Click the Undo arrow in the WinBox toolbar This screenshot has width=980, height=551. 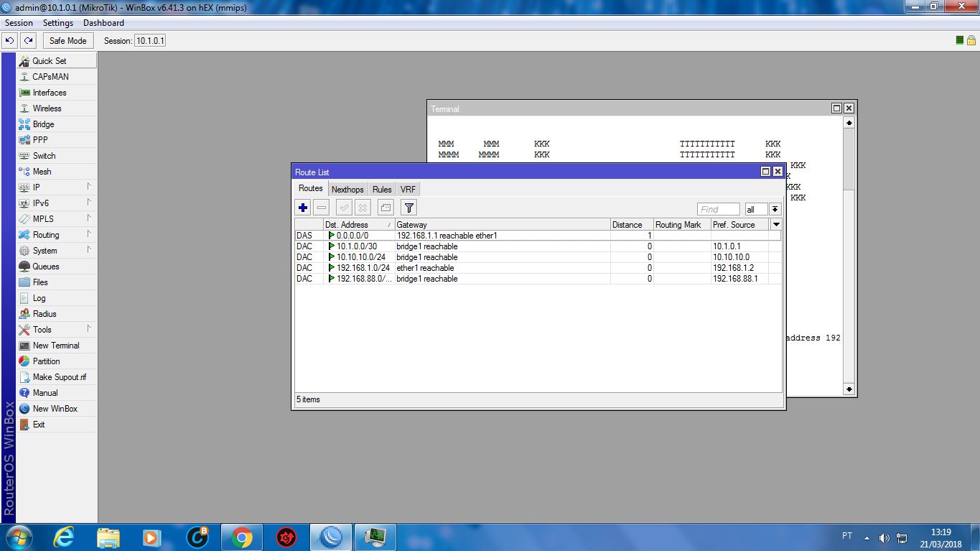10,41
